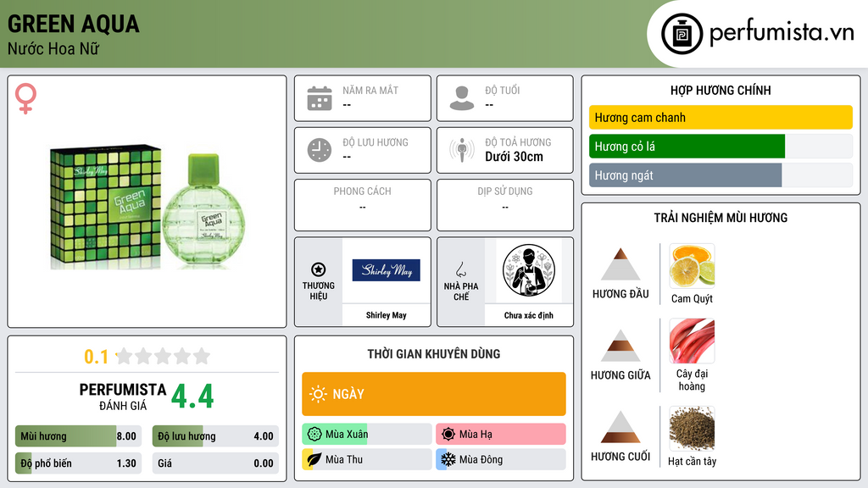Click the Dưới 30cm sillage value

tap(515, 157)
